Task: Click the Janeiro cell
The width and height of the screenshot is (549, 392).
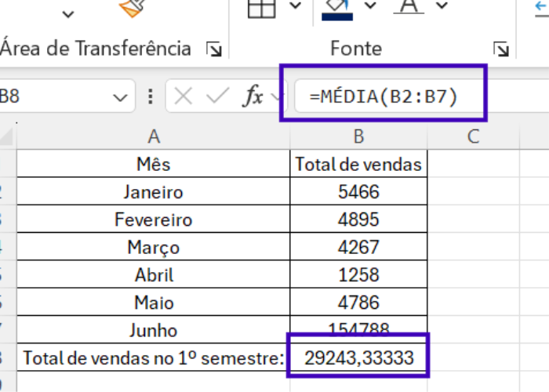Action: pyautogui.click(x=154, y=192)
